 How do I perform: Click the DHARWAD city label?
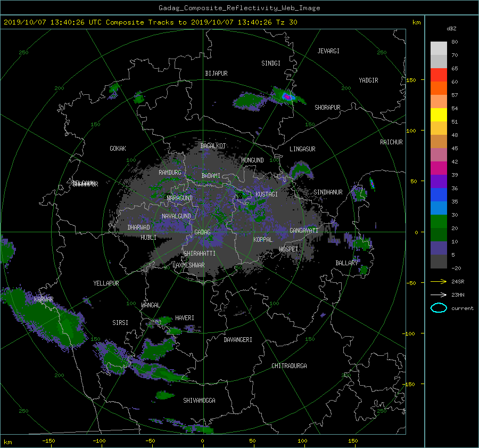(139, 227)
